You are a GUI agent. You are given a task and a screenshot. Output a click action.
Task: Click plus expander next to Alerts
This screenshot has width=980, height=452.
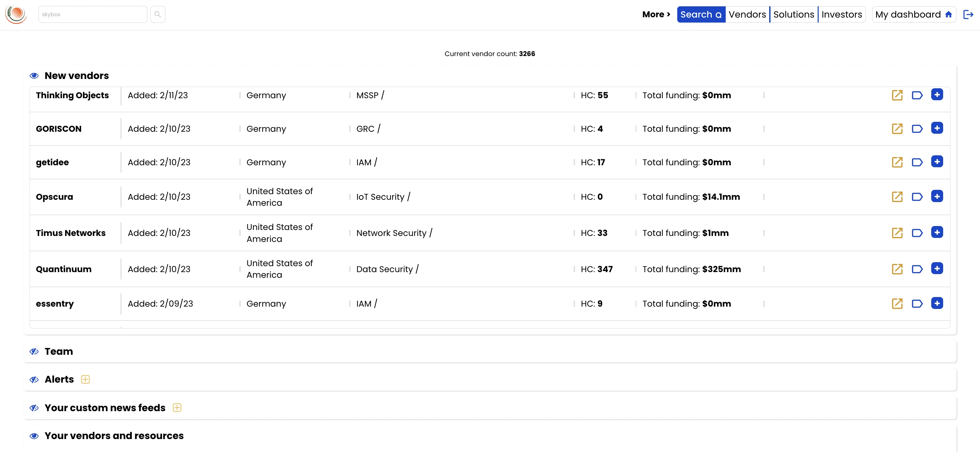85,379
